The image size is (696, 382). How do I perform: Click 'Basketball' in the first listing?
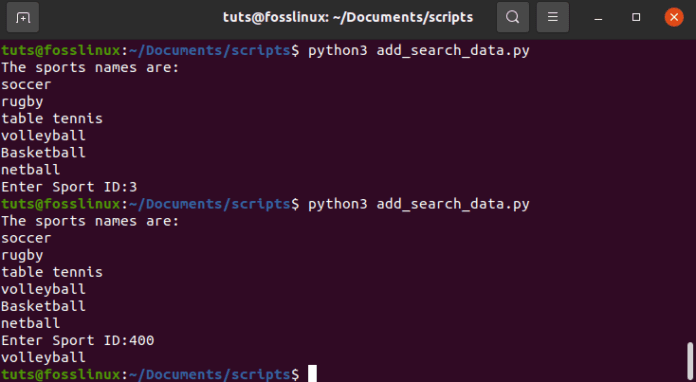[43, 153]
